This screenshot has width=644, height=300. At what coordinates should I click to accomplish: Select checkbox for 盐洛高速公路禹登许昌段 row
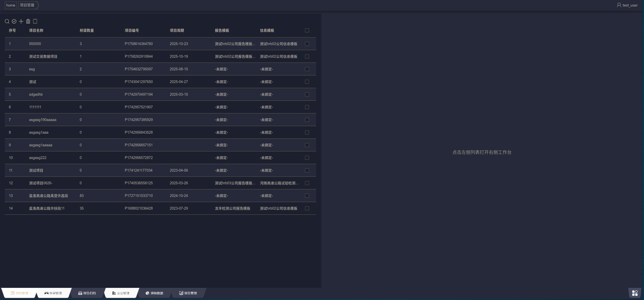tap(307, 196)
